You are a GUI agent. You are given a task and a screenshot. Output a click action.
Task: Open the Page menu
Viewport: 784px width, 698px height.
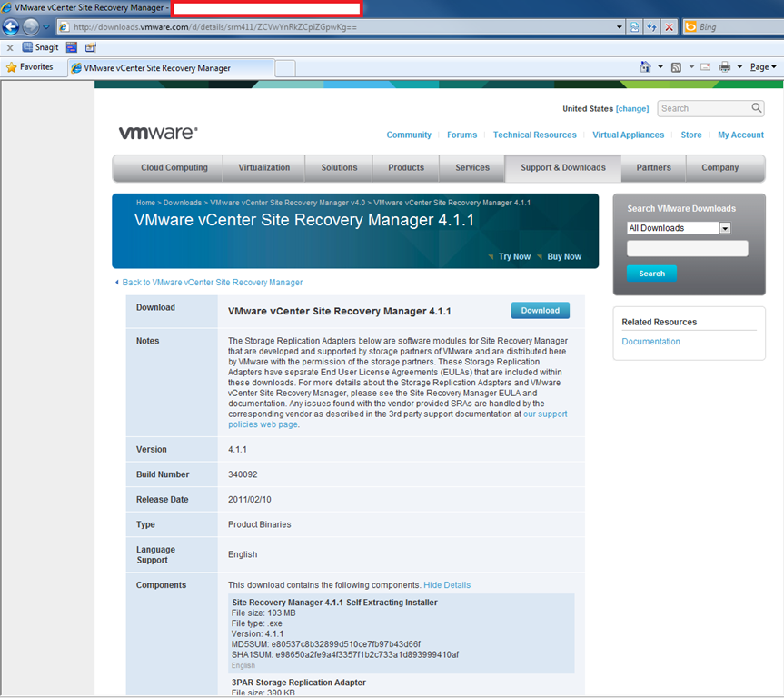pyautogui.click(x=763, y=67)
